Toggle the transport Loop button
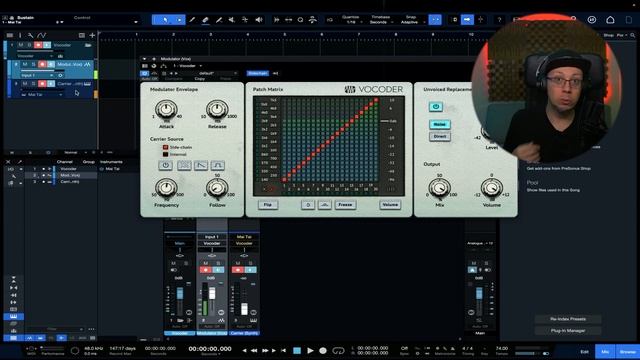This screenshot has width=640, height=360. 338,350
